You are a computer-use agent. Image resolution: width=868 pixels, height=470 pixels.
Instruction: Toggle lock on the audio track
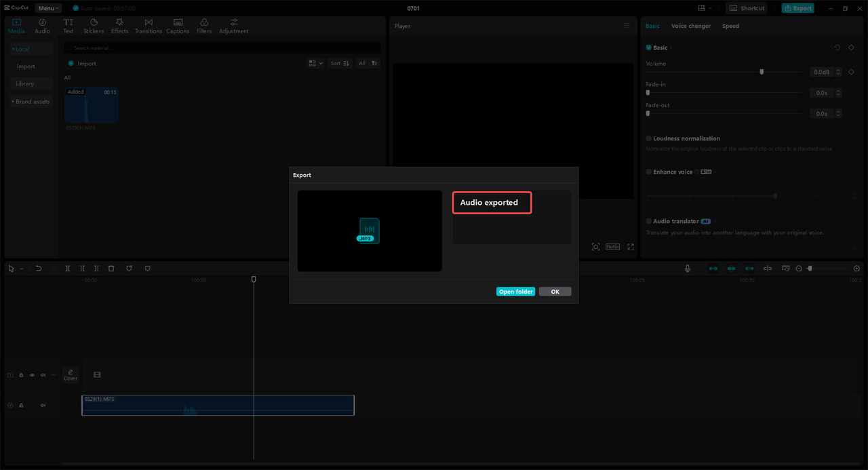(21, 406)
